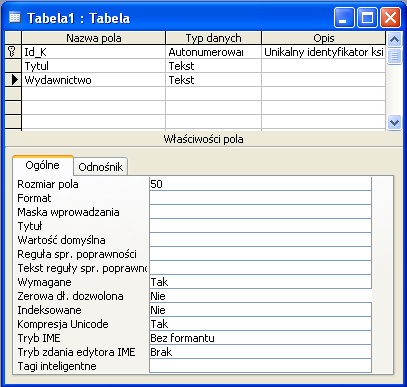Select the Id_K field name cell
407x387 pixels.
point(94,52)
